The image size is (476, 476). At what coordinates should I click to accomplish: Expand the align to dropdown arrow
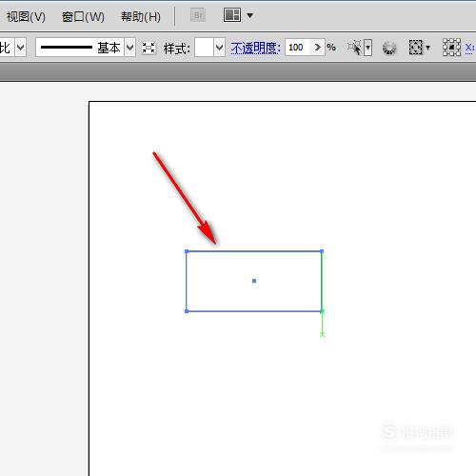tap(427, 48)
